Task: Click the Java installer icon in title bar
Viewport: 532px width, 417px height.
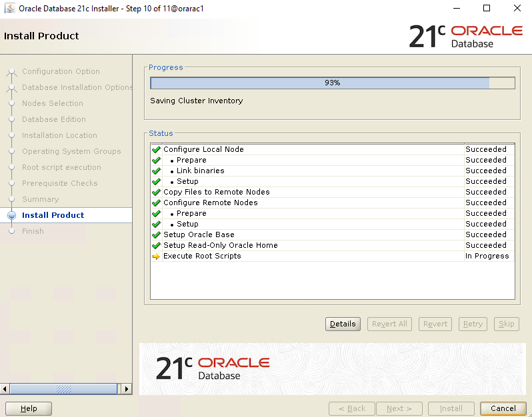Action: 10,8
